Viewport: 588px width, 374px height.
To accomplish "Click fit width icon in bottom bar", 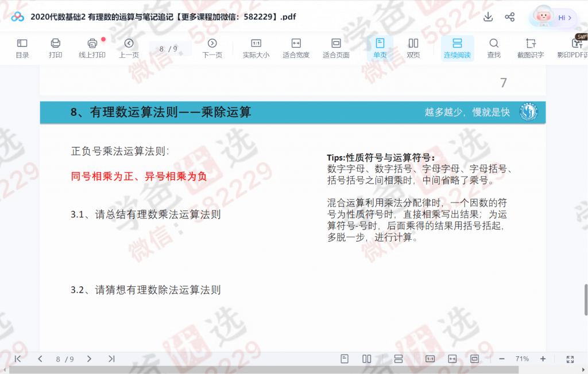I will point(452,359).
